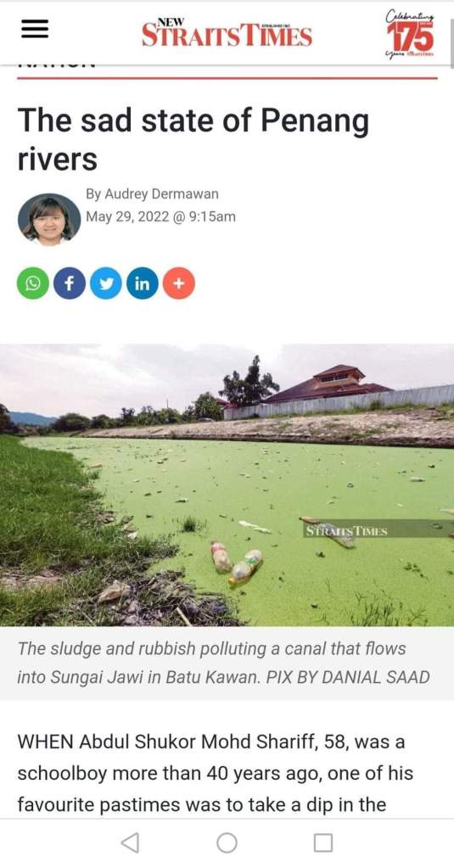Viewport: 454px width, 868px height.
Task: Tap the Android home circle button
Action: 227,843
